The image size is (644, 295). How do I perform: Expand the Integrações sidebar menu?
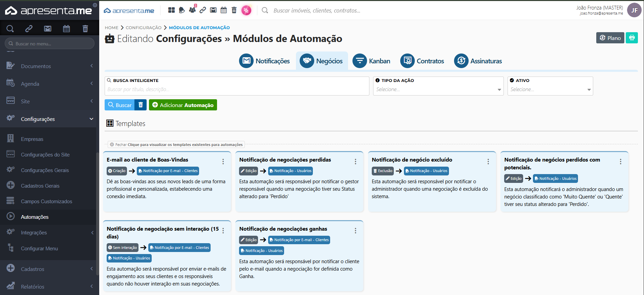coord(48,233)
